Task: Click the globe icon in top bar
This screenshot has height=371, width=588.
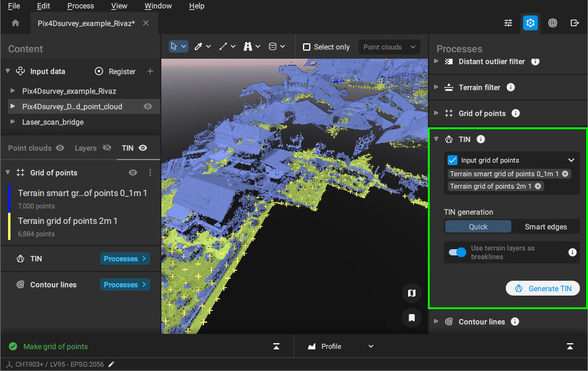Action: click(552, 23)
